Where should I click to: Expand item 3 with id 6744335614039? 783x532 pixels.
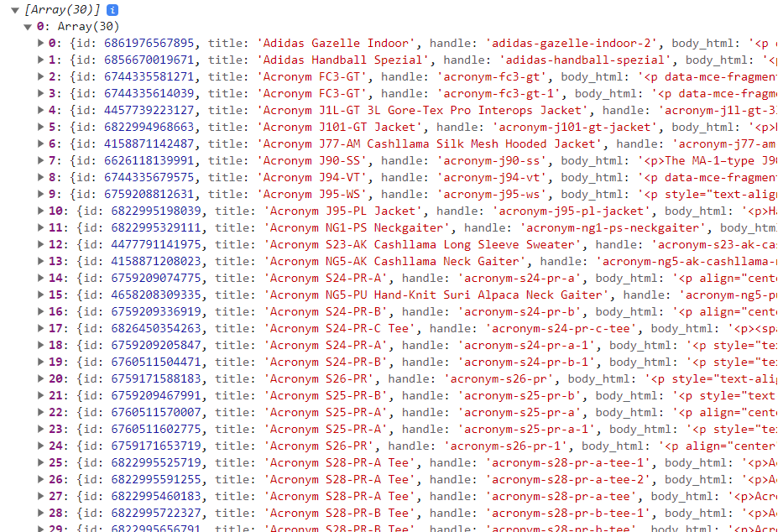click(x=41, y=94)
